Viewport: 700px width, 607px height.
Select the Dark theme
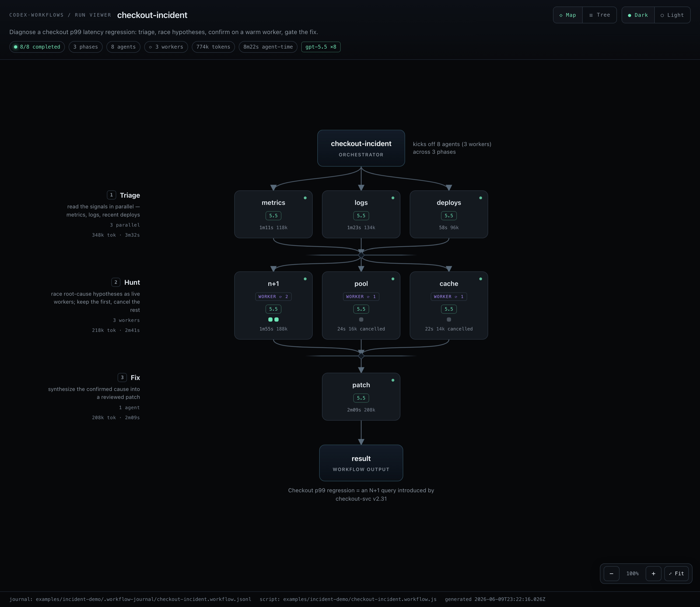[638, 15]
